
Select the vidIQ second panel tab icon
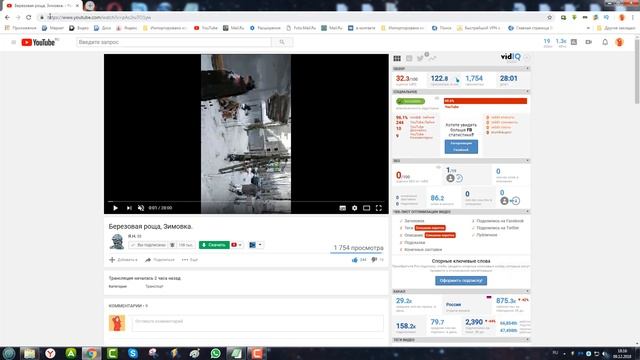tap(409, 58)
